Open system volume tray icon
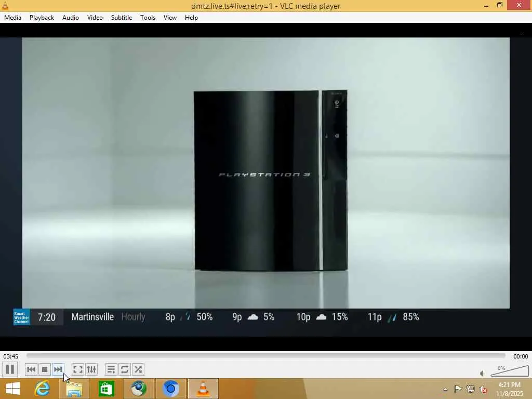 coord(483,389)
